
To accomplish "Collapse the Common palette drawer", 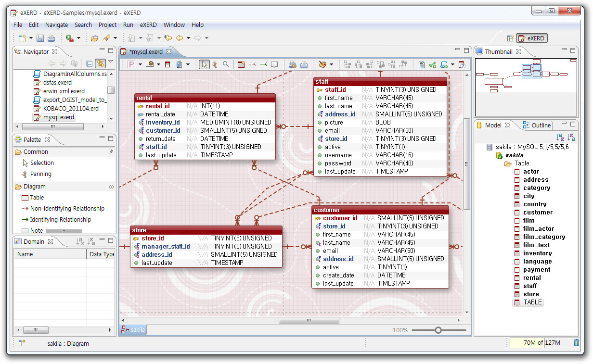I will (64, 151).
